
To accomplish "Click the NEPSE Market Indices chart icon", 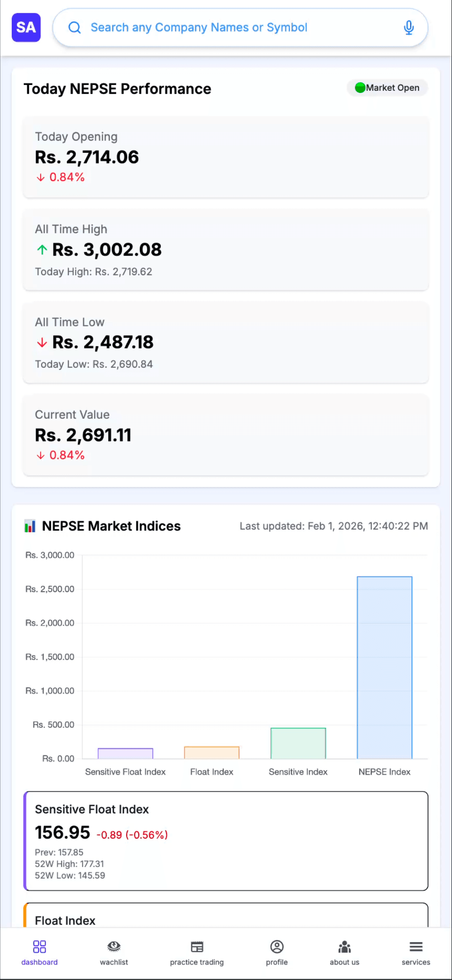I will click(30, 526).
